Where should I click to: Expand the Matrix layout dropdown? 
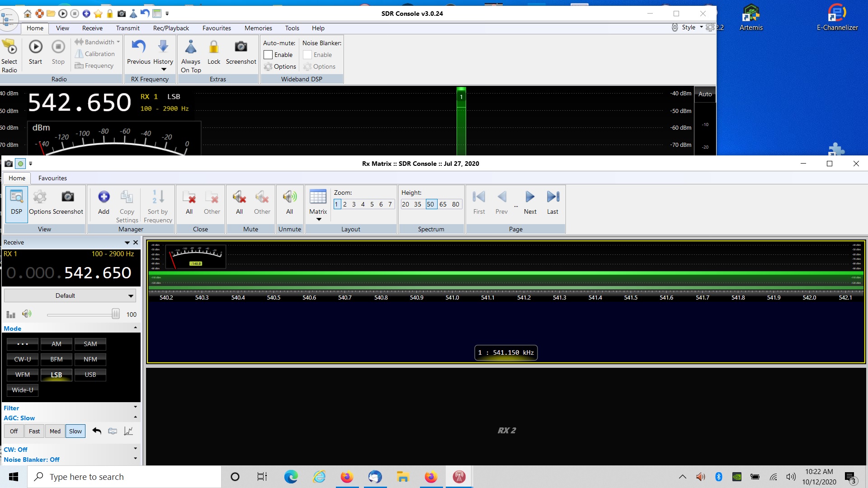318,219
